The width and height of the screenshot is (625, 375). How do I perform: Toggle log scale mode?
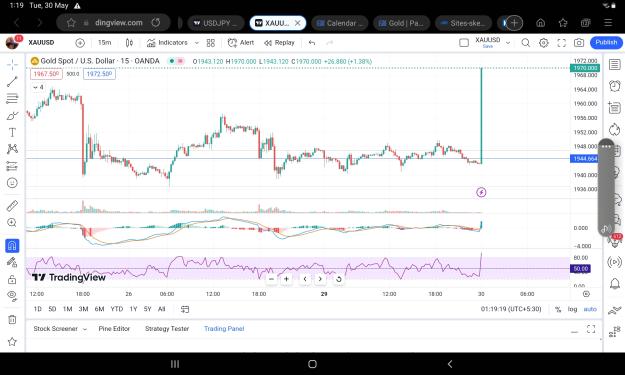click(x=572, y=309)
